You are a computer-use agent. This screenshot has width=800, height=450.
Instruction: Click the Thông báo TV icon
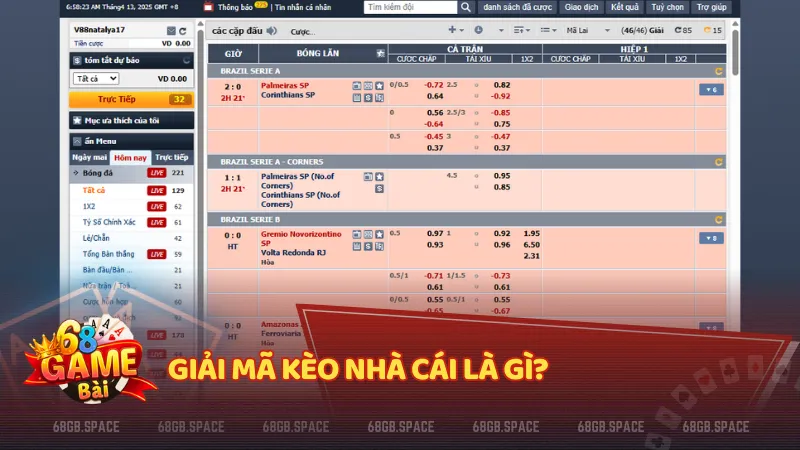(208, 7)
